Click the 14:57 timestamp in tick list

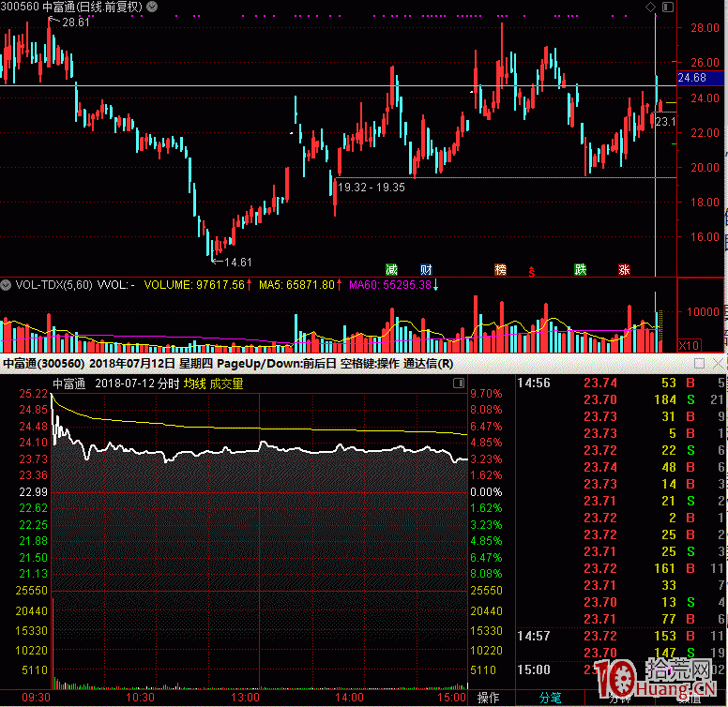point(534,636)
